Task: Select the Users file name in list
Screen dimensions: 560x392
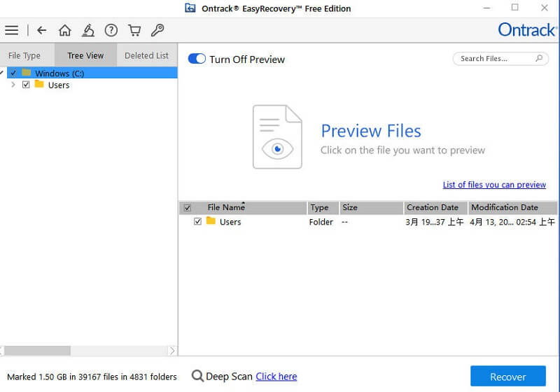Action: pyautogui.click(x=230, y=222)
